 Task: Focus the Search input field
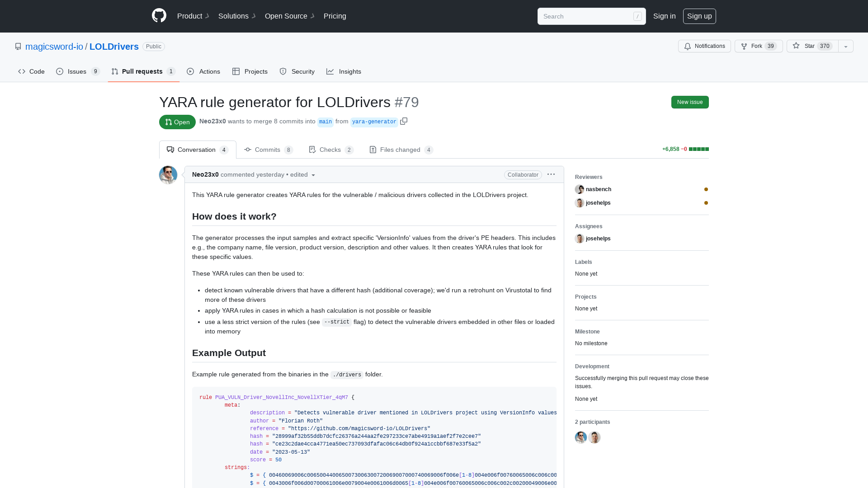(x=591, y=16)
